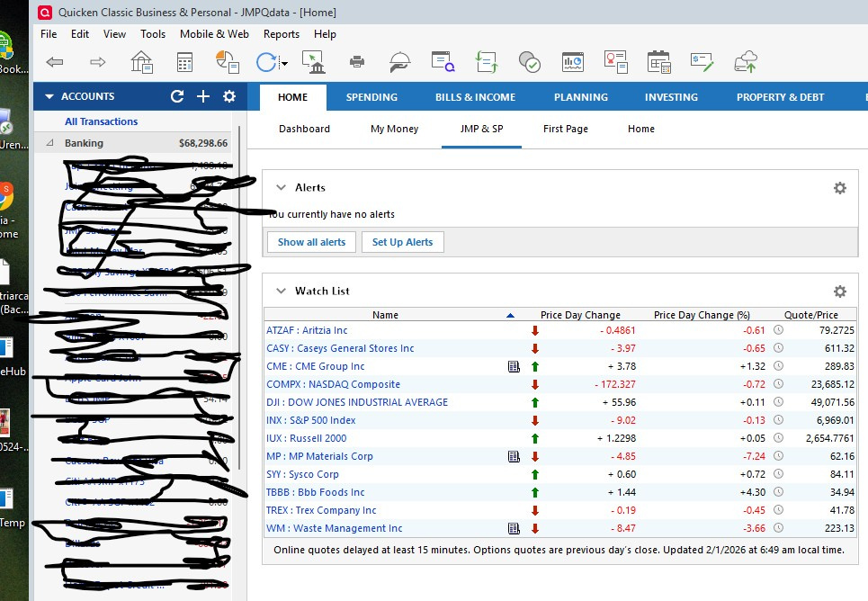Open the All Transactions link
Image resolution: width=868 pixels, height=601 pixels.
(102, 121)
